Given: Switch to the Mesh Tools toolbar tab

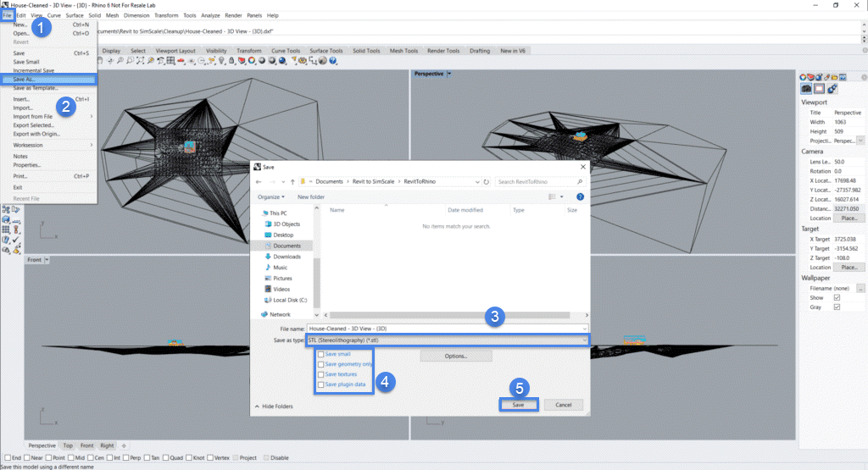Looking at the screenshot, I should 404,51.
